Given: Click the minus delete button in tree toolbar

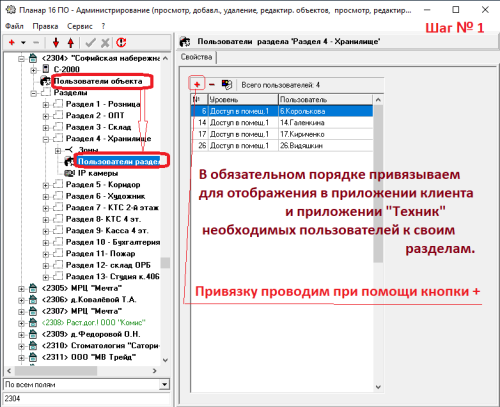Looking at the screenshot, I should pos(36,43).
